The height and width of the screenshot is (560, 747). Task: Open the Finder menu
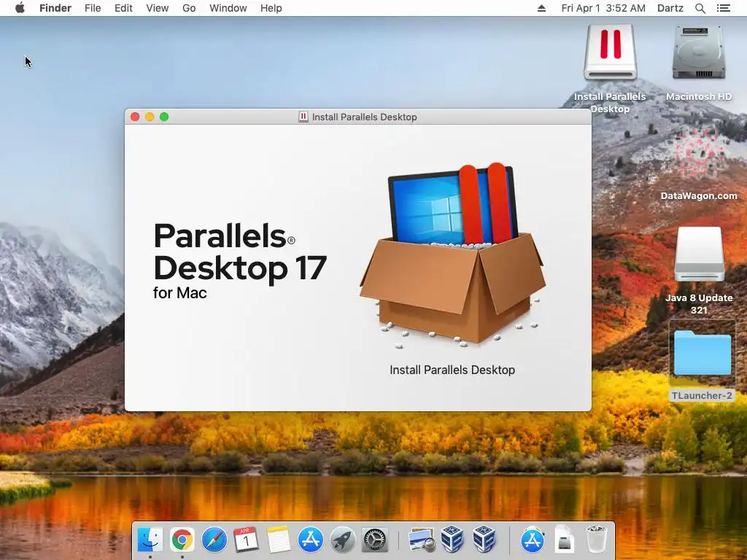click(55, 8)
